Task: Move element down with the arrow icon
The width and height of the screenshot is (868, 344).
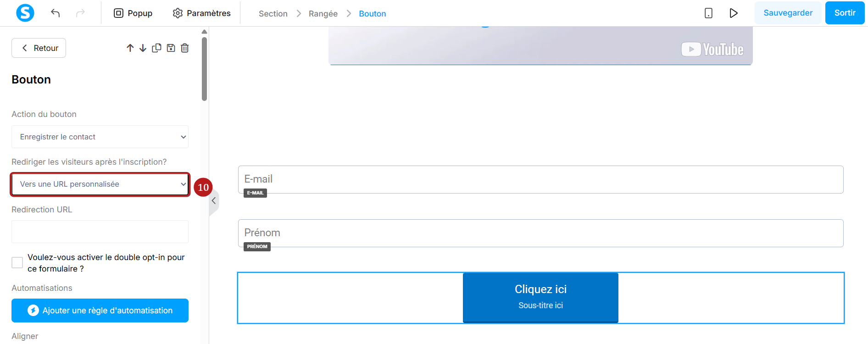Action: click(143, 48)
